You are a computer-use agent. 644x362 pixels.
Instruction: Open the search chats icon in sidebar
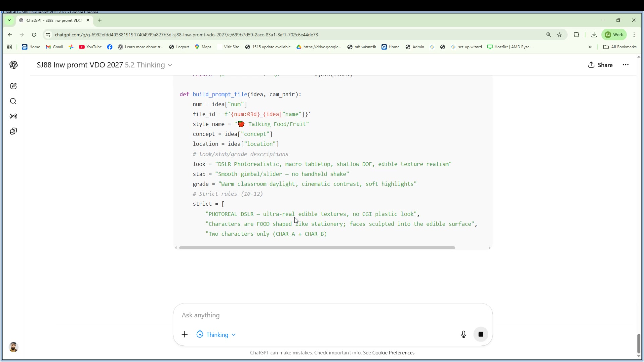click(x=13, y=101)
